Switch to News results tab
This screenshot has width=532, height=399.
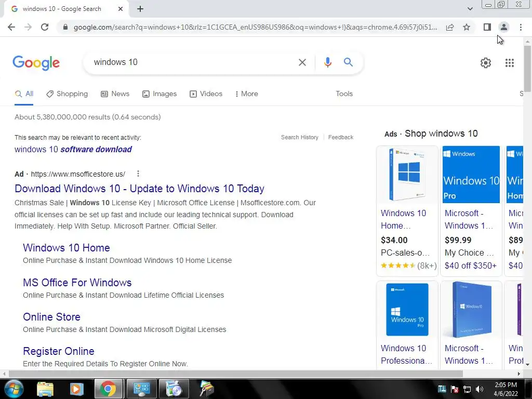pos(115,94)
